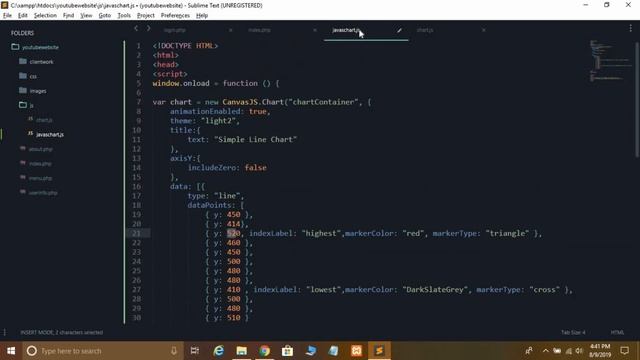Show hidden system tray icons

point(545,351)
